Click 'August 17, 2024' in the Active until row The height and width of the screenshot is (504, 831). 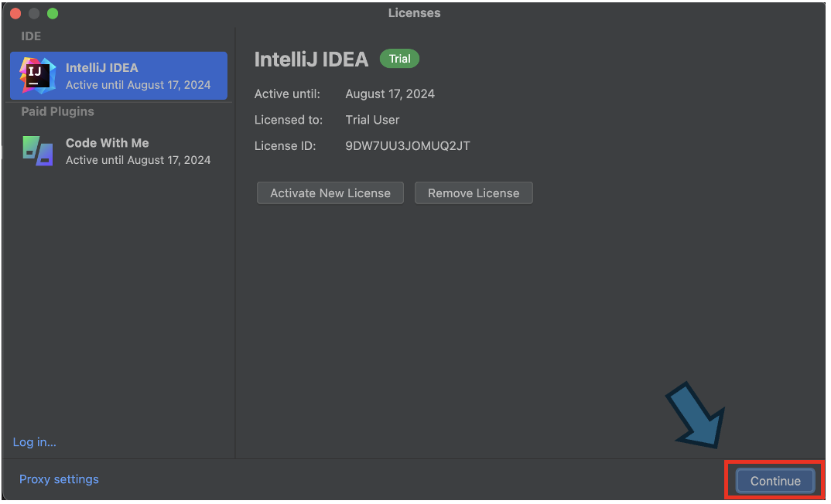[x=390, y=94]
